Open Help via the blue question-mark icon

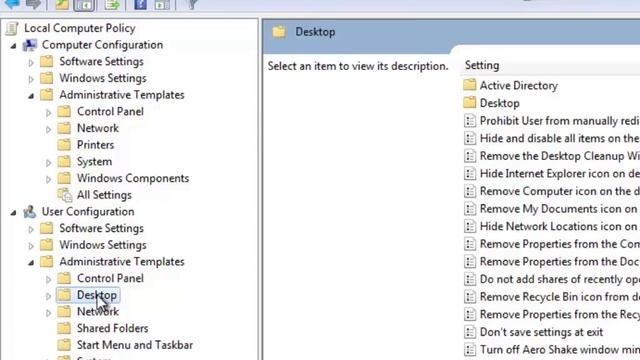tap(140, 4)
